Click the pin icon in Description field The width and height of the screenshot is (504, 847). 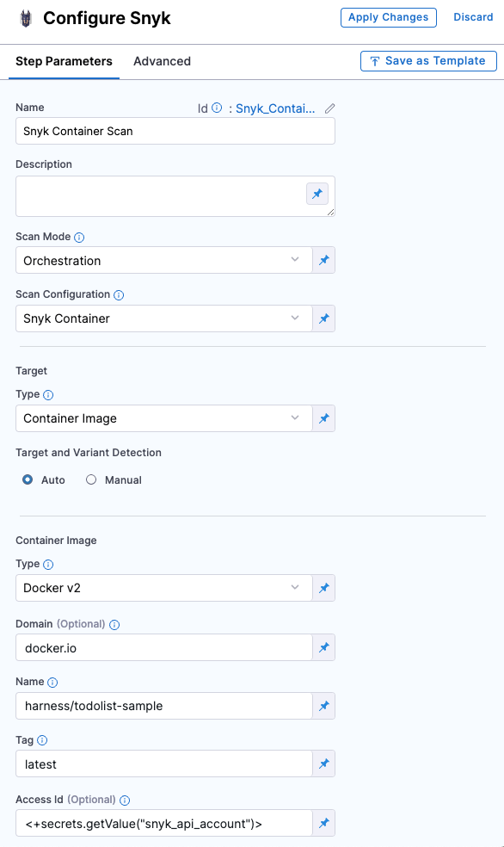pos(317,194)
